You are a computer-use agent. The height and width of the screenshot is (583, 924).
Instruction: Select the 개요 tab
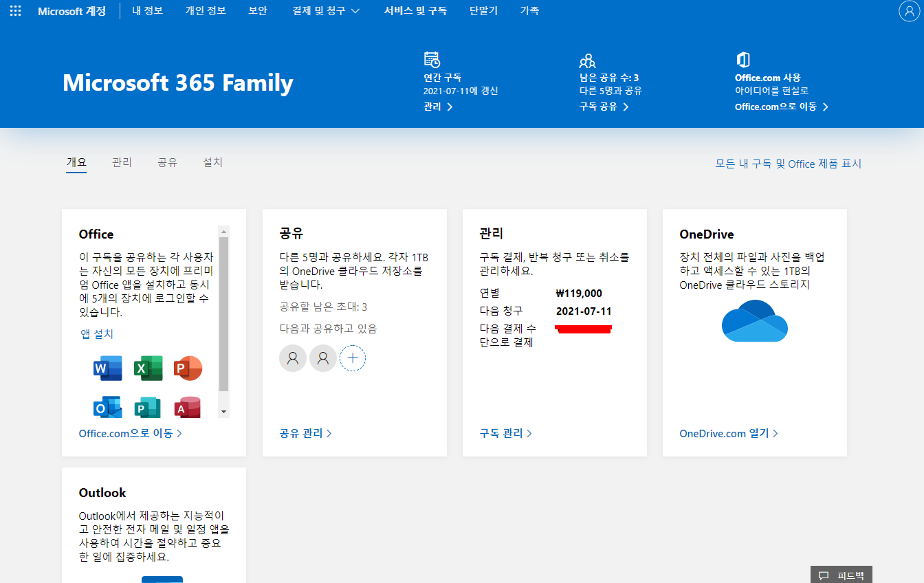(76, 162)
